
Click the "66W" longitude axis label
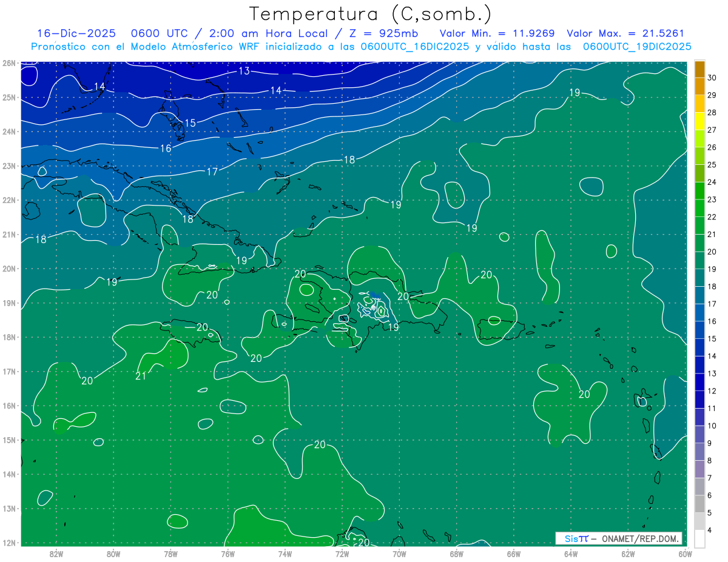[514, 554]
